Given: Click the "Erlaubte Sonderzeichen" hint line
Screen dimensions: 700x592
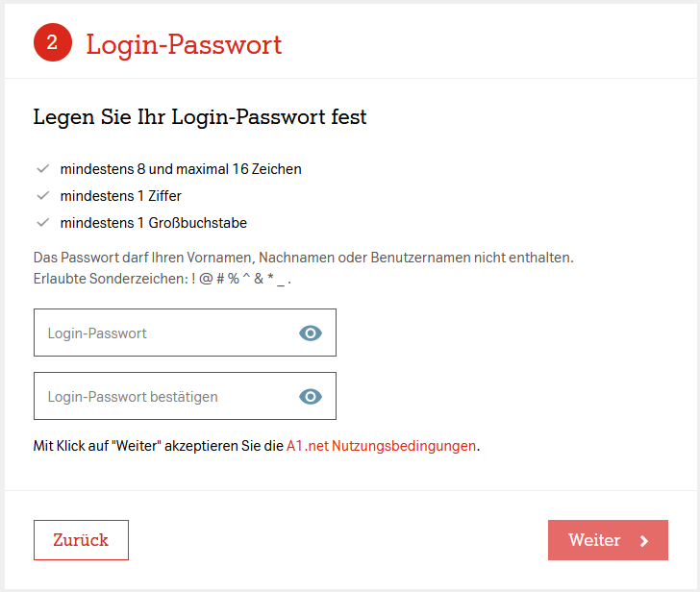Looking at the screenshot, I should click(162, 279).
